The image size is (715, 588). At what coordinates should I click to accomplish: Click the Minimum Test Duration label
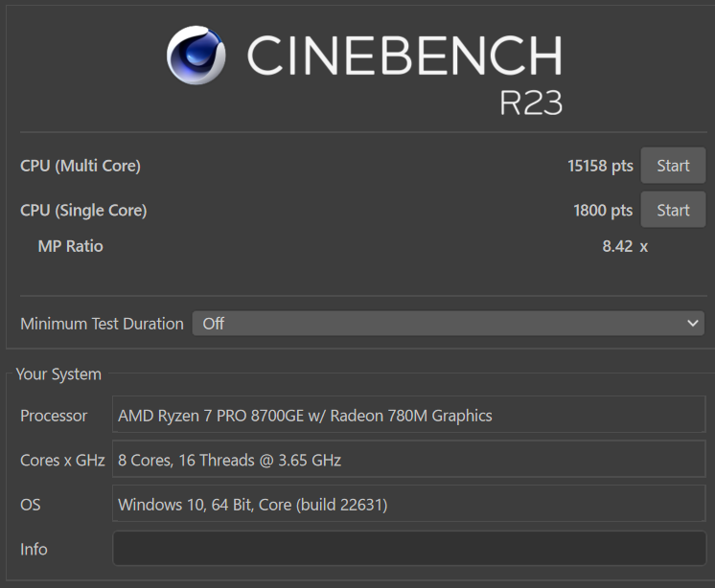pyautogui.click(x=102, y=324)
